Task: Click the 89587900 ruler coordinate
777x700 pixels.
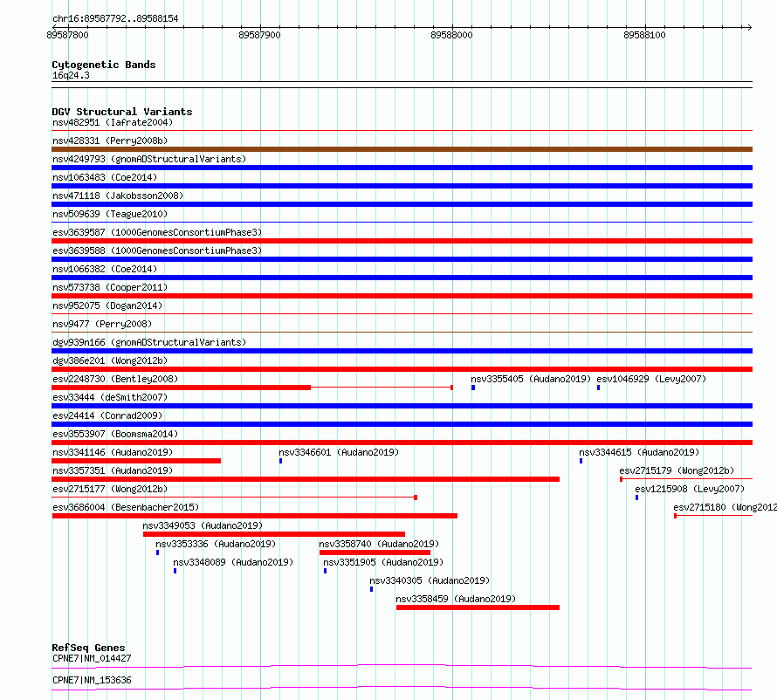Action: point(259,35)
